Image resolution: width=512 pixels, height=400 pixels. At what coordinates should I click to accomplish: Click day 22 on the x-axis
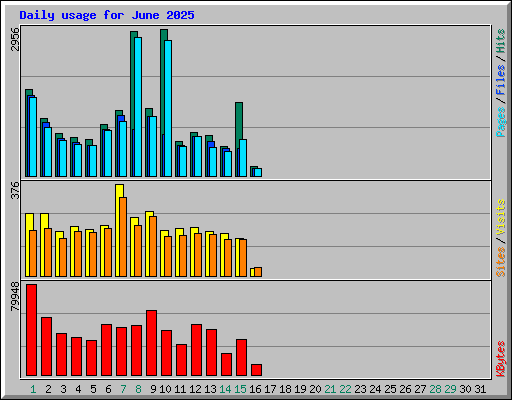click(345, 389)
